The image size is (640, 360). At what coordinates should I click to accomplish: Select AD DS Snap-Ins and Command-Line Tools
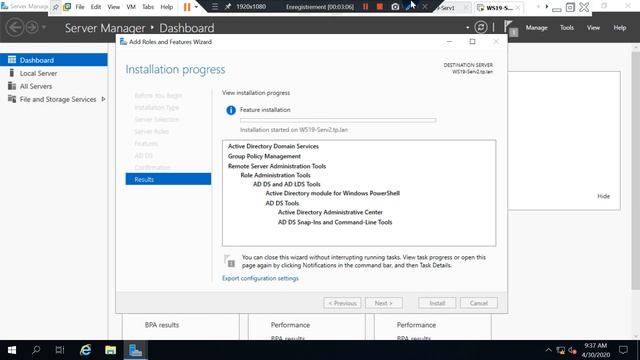click(x=335, y=222)
